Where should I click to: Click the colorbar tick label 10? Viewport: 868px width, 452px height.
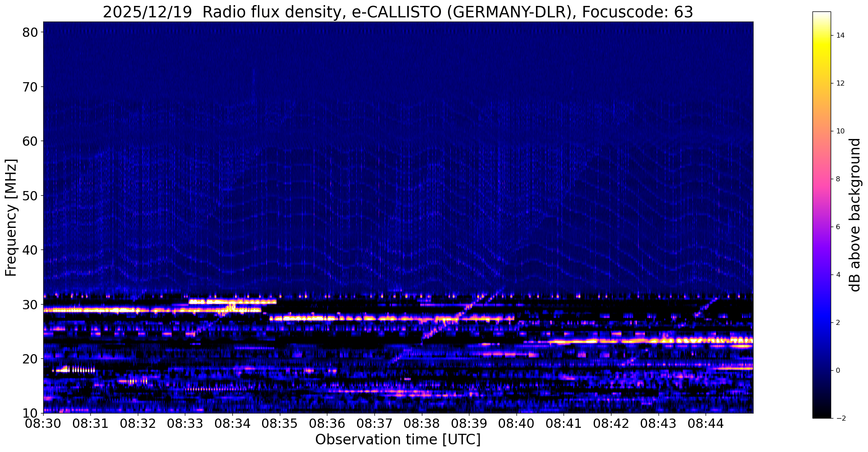pos(840,131)
